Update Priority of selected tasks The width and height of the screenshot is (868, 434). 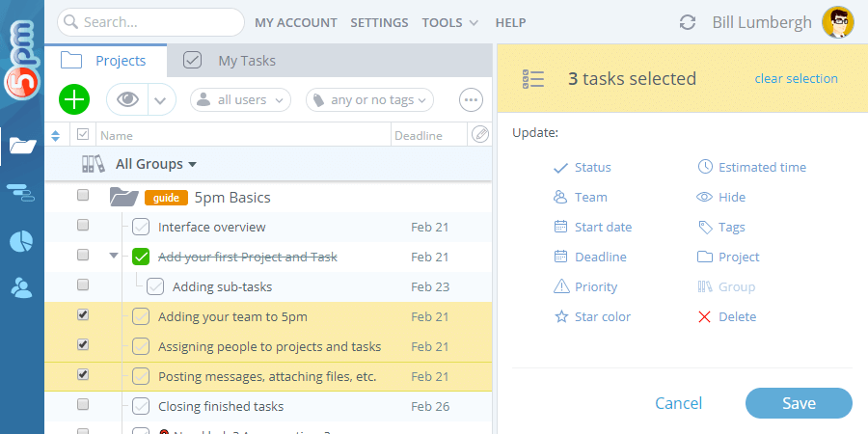(x=585, y=286)
